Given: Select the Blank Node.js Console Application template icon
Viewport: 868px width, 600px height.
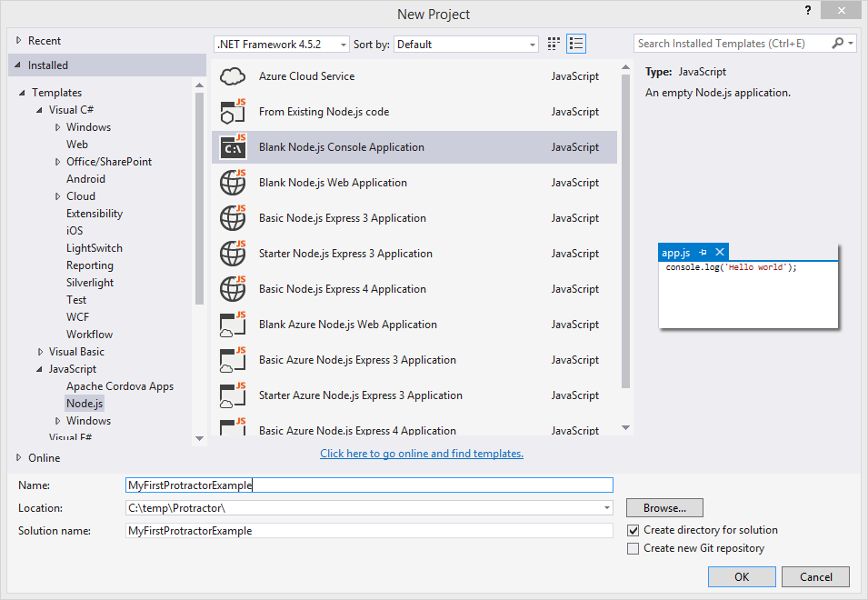Looking at the screenshot, I should 233,146.
